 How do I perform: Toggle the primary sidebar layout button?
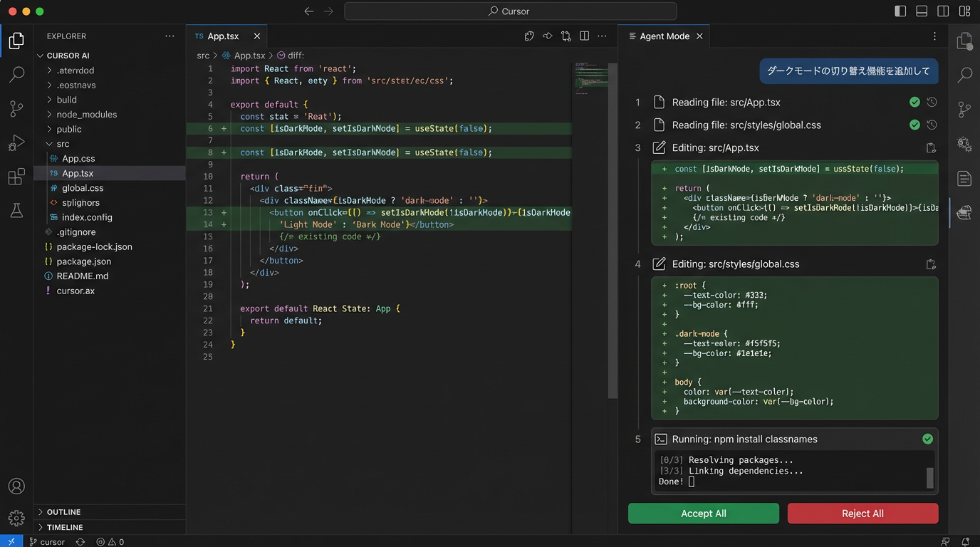900,11
